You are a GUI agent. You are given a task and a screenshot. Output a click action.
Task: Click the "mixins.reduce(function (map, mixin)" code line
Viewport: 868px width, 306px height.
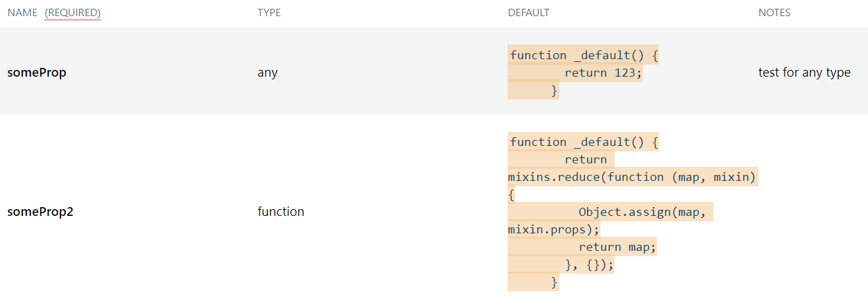click(632, 177)
